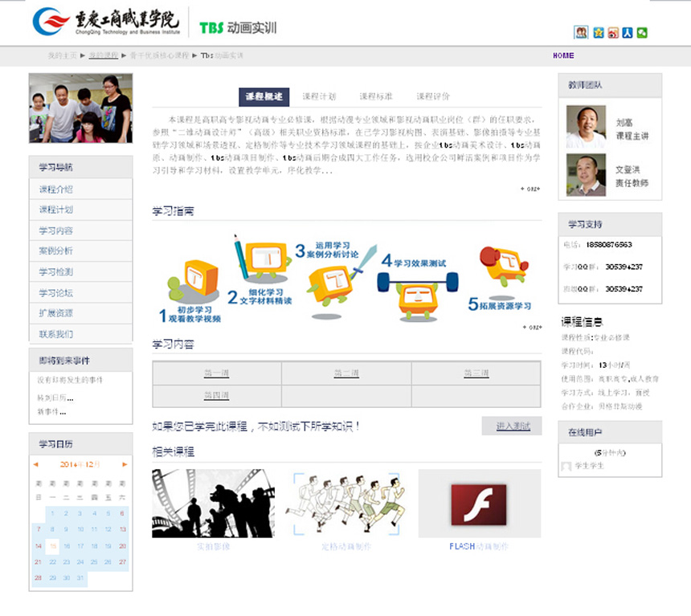Image resolution: width=691 pixels, height=616 pixels.
Task: Go to next month in calendar
Action: coord(125,464)
